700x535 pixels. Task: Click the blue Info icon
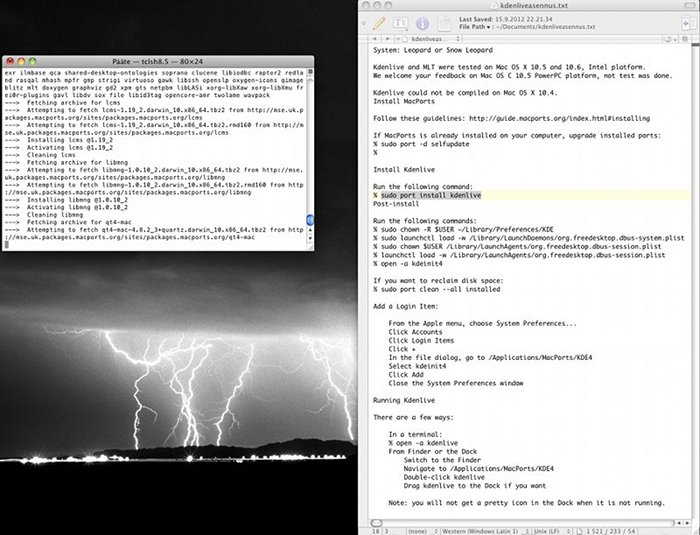[422, 23]
